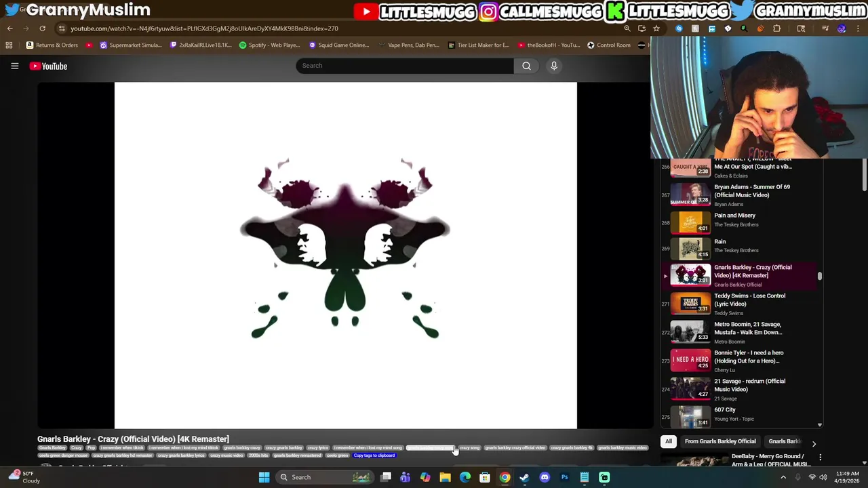This screenshot has height=488, width=868.
Task: Open the Tier List Maker bookmark
Action: (478, 45)
